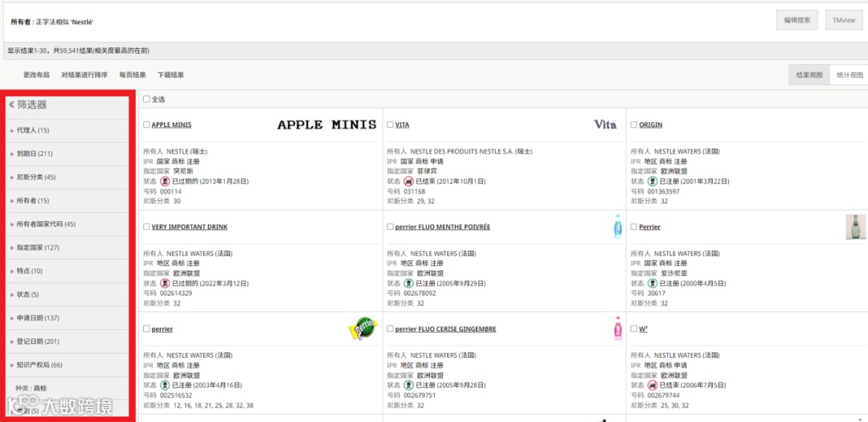
Task: Click the ended status icon for VITA
Action: tap(408, 182)
